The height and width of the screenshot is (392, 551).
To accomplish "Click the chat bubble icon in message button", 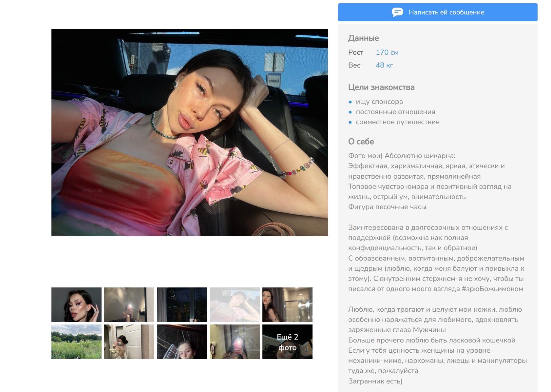I will pyautogui.click(x=397, y=12).
